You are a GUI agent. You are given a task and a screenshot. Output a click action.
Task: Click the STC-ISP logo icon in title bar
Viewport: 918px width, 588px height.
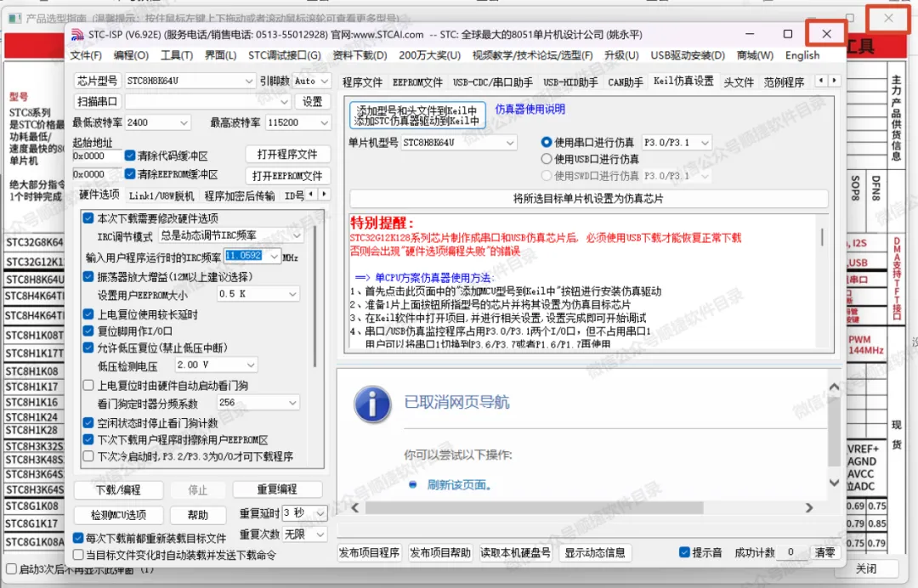pyautogui.click(x=77, y=35)
